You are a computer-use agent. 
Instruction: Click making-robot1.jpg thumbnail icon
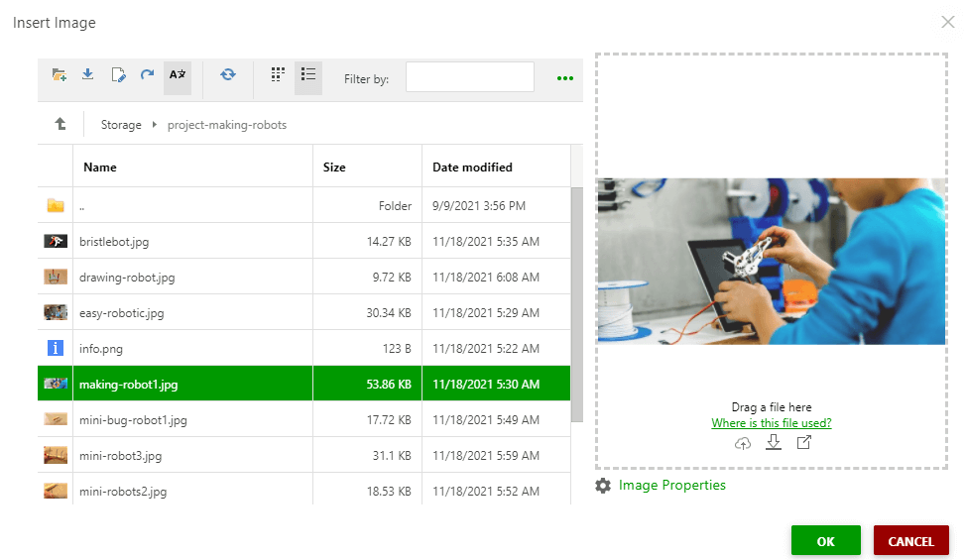[56, 384]
